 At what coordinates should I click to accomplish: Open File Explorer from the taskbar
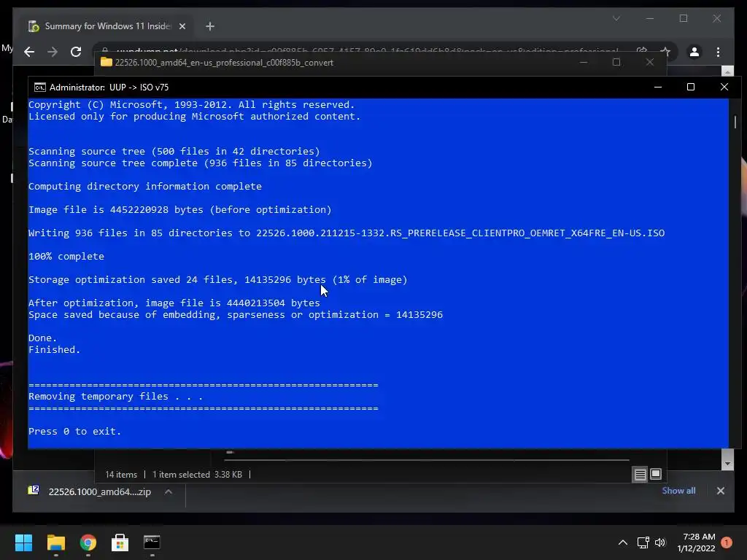pyautogui.click(x=55, y=542)
